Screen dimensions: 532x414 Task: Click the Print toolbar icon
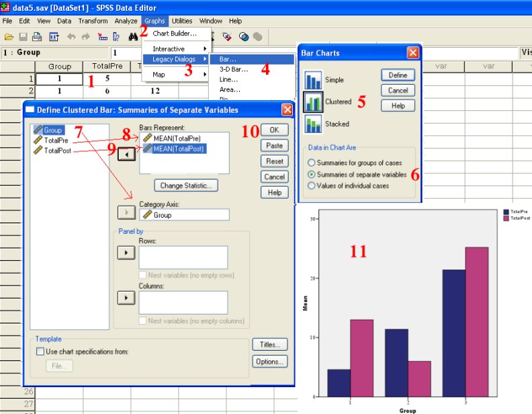[37, 37]
